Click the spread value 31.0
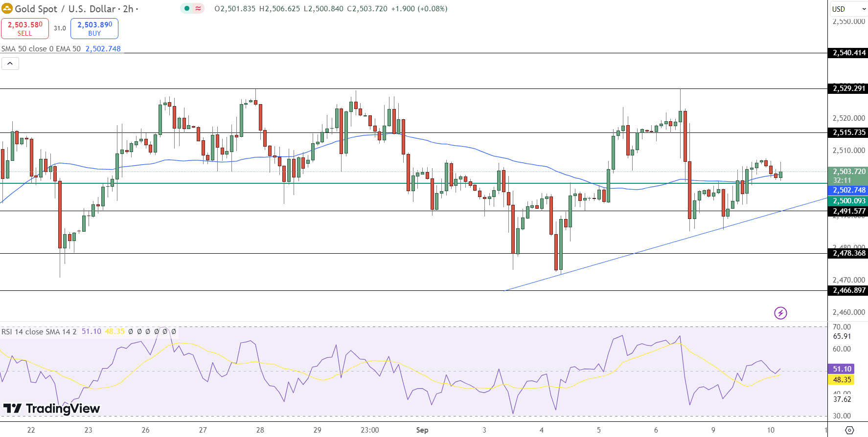The width and height of the screenshot is (868, 437). [60, 28]
